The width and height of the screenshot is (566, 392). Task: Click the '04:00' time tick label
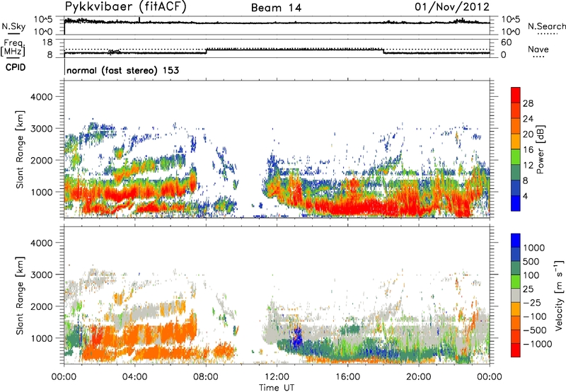click(x=134, y=377)
